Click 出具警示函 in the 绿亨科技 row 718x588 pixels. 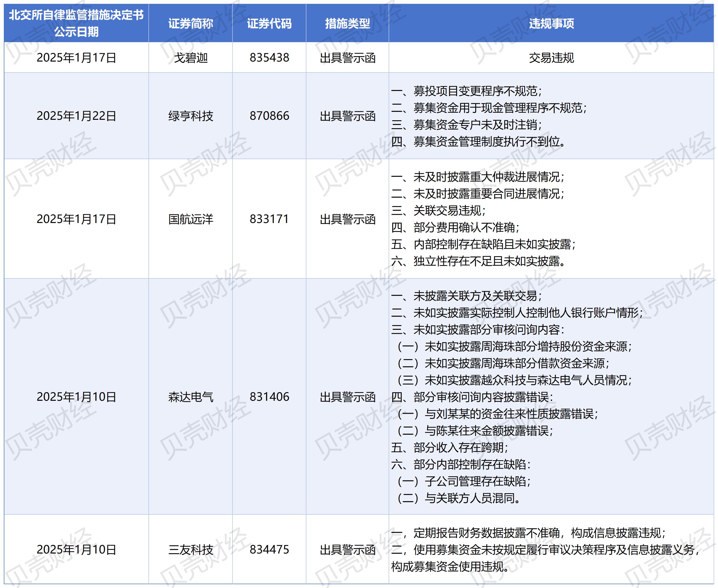pos(348,116)
